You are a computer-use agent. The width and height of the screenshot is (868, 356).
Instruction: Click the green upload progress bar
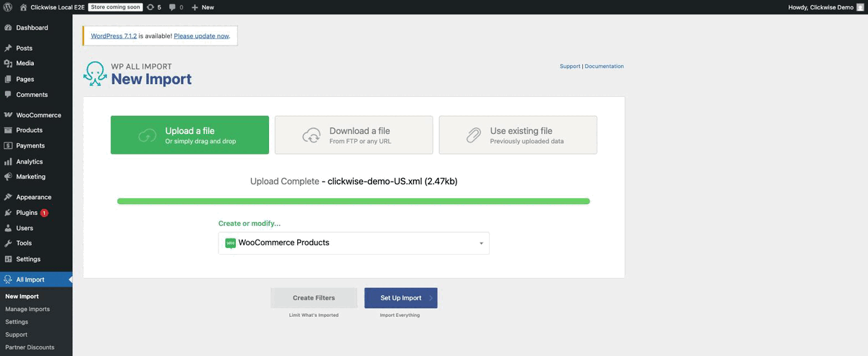pos(354,201)
